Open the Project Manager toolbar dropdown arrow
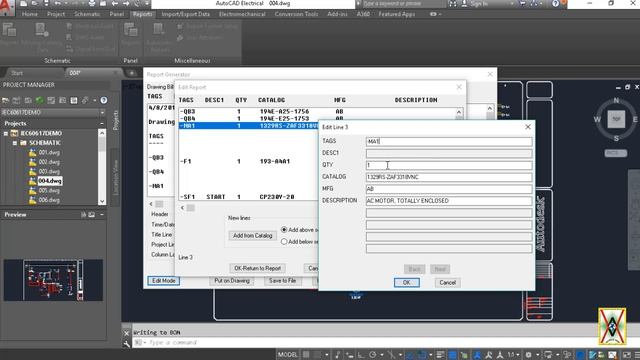 pos(95,100)
